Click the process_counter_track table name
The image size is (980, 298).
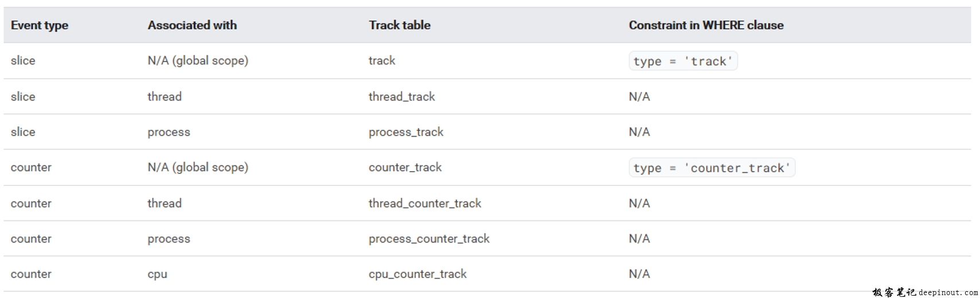(x=429, y=239)
